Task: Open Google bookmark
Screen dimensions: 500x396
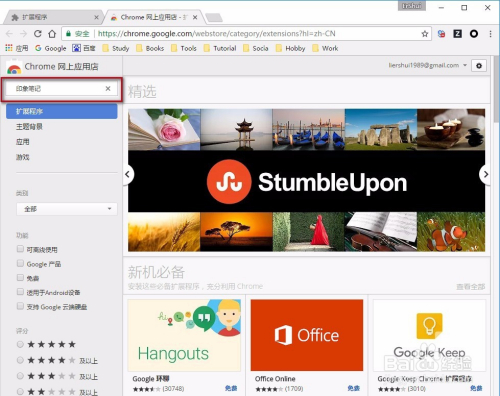Action: (x=51, y=48)
